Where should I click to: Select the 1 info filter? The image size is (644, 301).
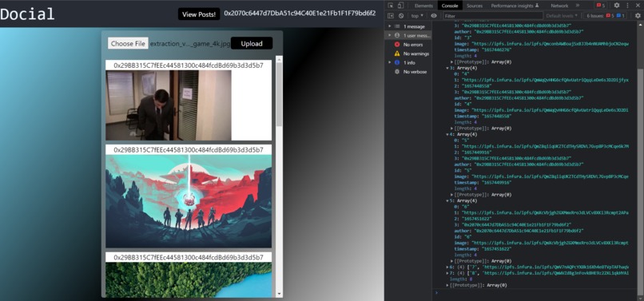(x=405, y=62)
